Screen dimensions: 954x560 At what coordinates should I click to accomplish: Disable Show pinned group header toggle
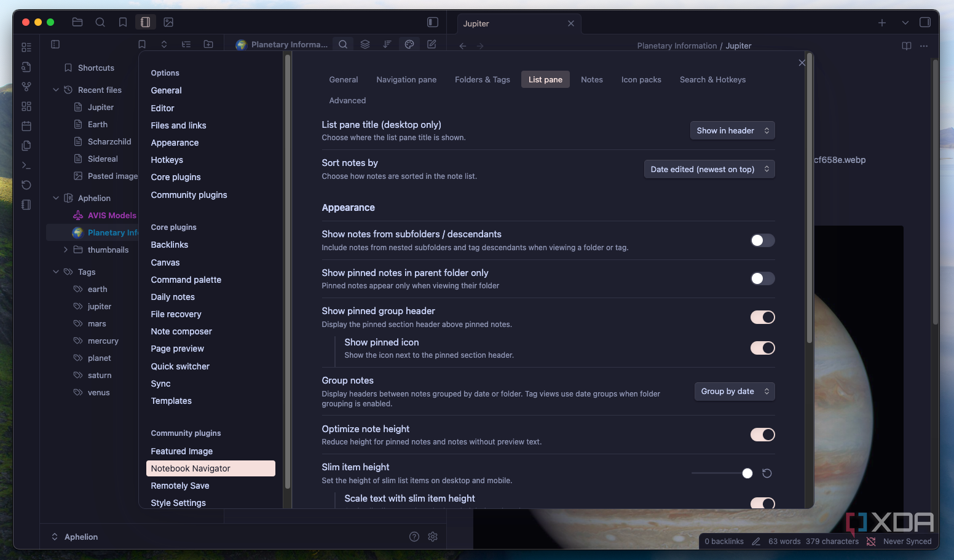[x=763, y=317]
